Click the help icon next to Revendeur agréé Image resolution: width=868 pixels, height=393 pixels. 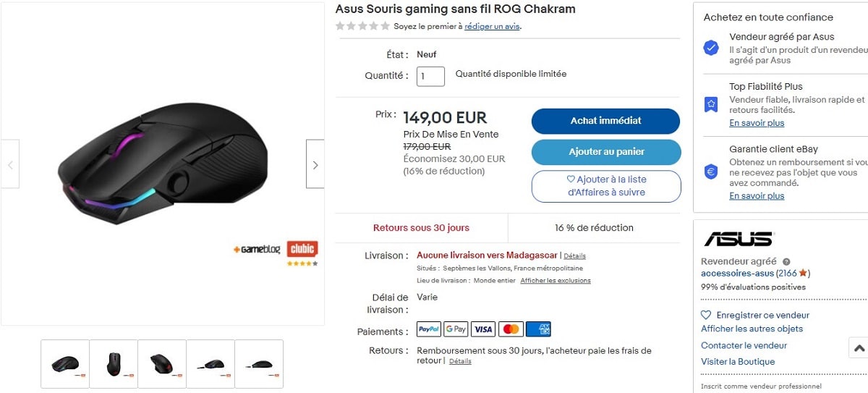click(786, 262)
